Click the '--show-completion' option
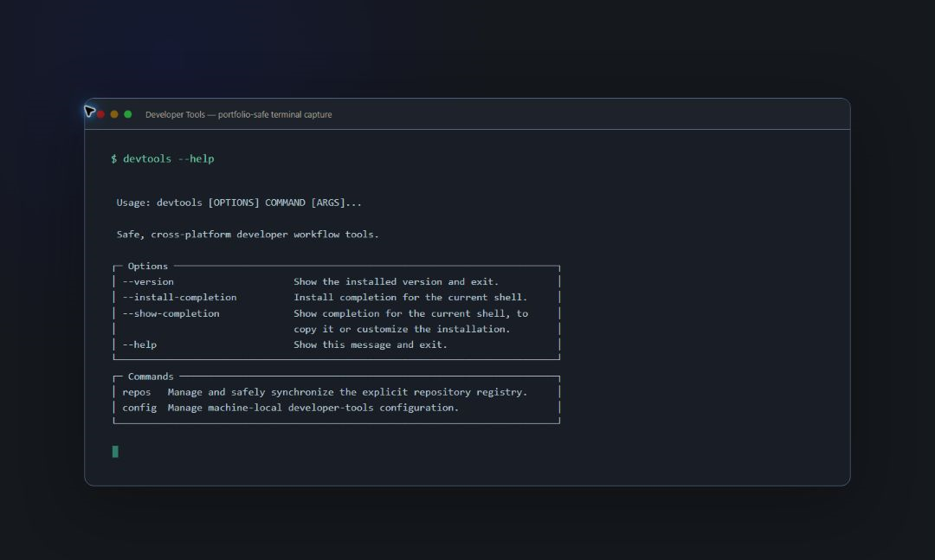The width and height of the screenshot is (935, 560). 171,313
